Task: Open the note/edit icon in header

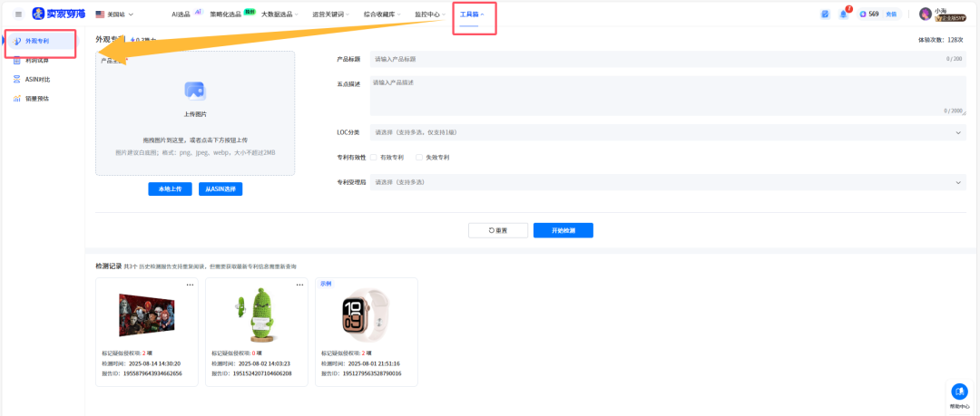Action: point(825,14)
